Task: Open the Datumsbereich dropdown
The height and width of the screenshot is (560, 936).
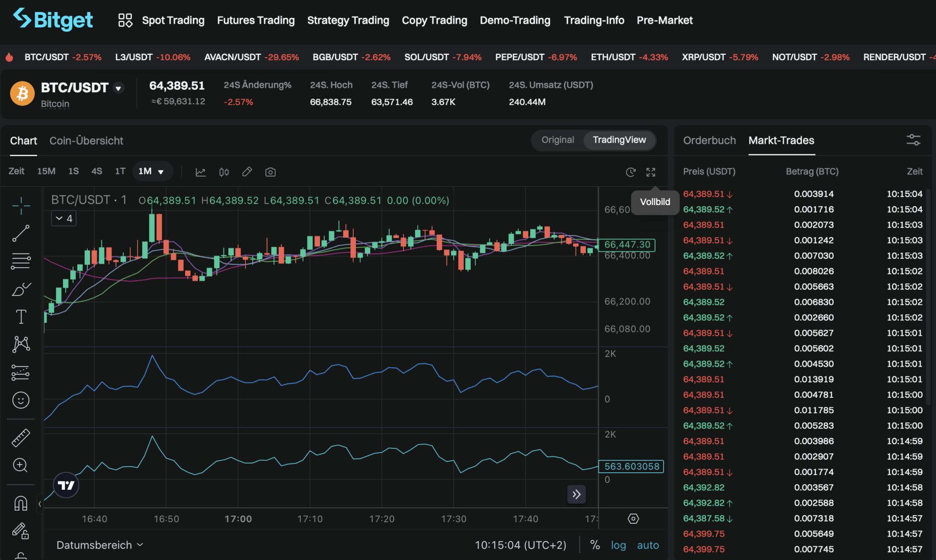Action: (x=99, y=544)
